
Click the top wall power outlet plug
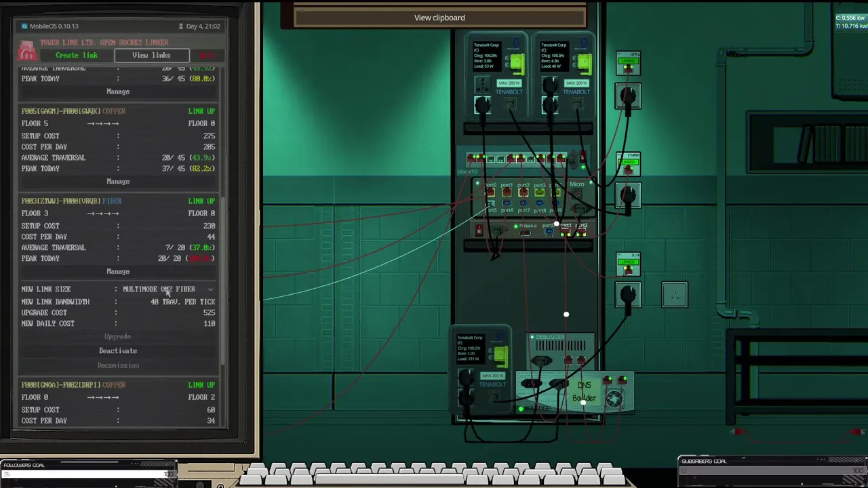[x=628, y=96]
